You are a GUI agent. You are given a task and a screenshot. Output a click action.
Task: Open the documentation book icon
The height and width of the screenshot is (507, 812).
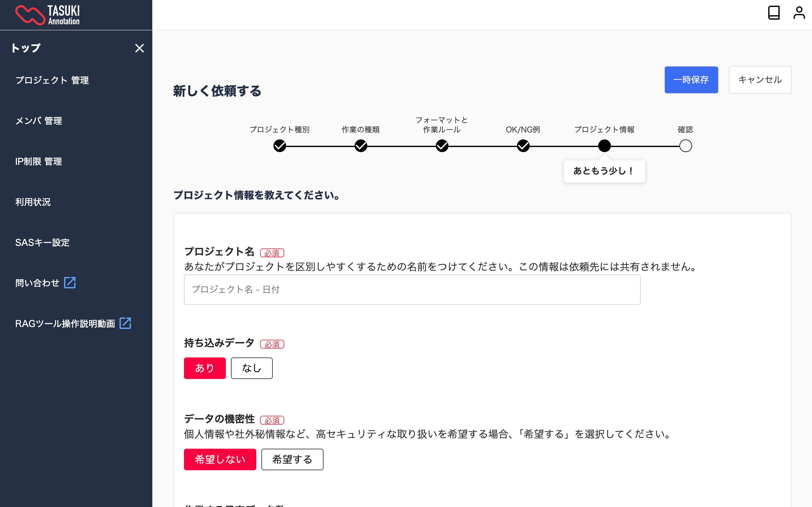(x=773, y=13)
